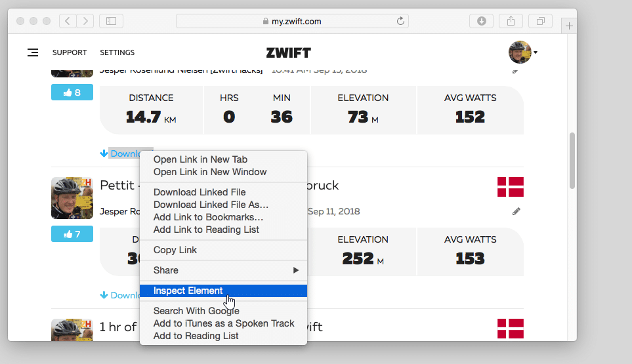Viewport: 632px width, 364px height.
Task: Click the 73 M elevation value
Action: click(x=363, y=117)
